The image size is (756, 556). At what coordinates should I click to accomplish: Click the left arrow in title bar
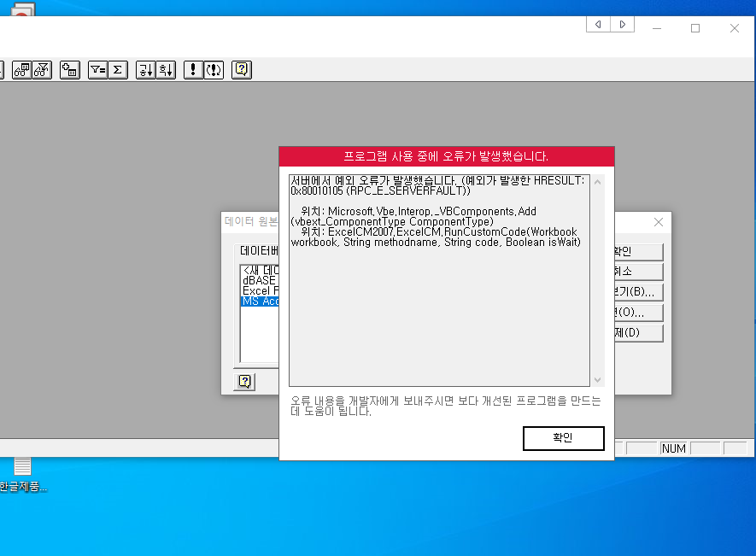tap(598, 25)
